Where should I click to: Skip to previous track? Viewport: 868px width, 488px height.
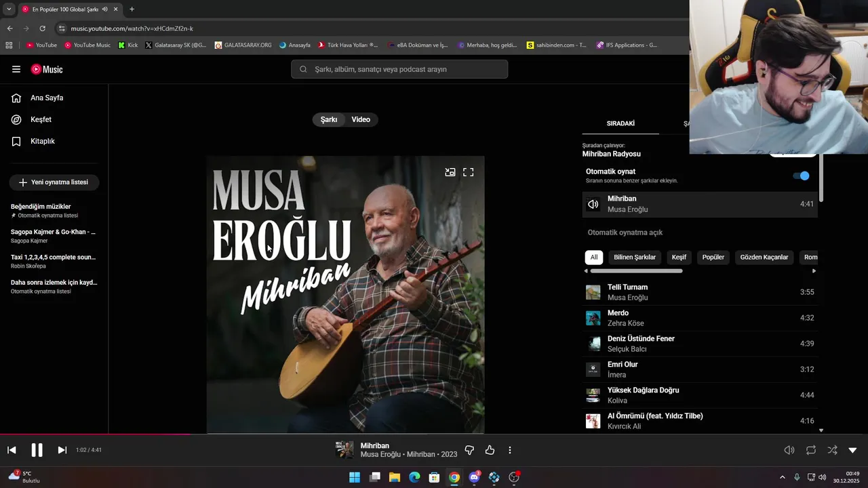pyautogui.click(x=12, y=450)
